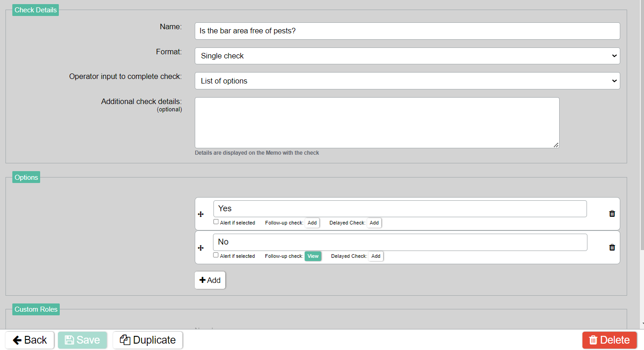Duplicate this check
This screenshot has width=644, height=350.
[148, 340]
